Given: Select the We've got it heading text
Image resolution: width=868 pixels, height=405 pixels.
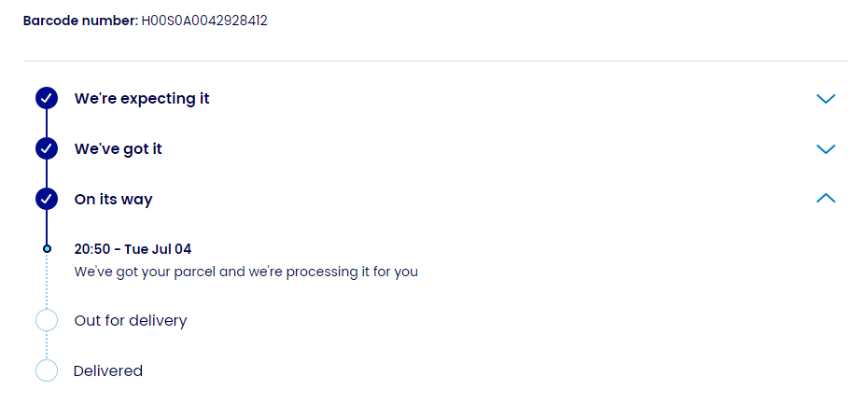Looking at the screenshot, I should (x=119, y=148).
